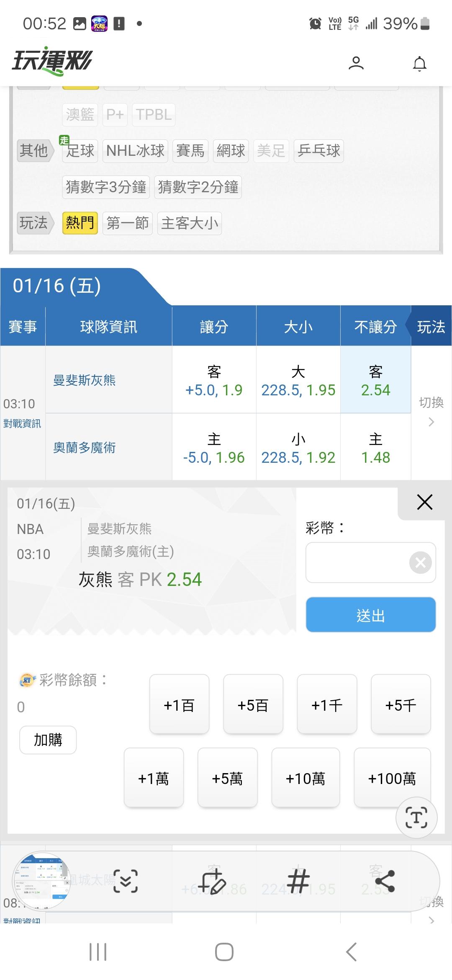Tap the notification bell icon
The image size is (452, 980).
tap(419, 64)
